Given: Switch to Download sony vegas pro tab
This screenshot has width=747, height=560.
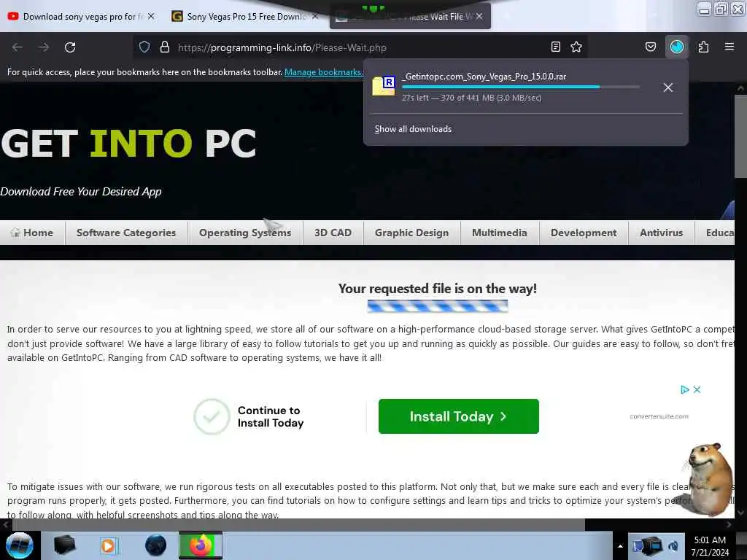Looking at the screenshot, I should tap(82, 16).
